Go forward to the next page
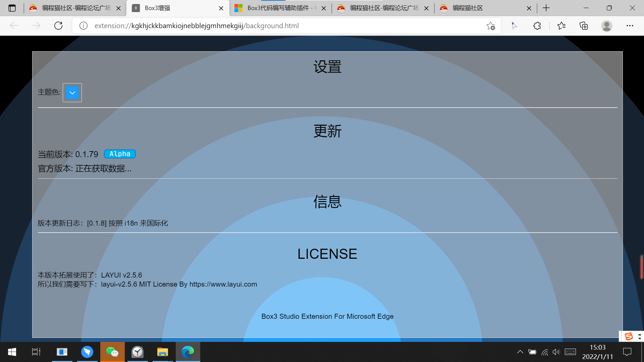644x362 pixels. click(x=36, y=26)
